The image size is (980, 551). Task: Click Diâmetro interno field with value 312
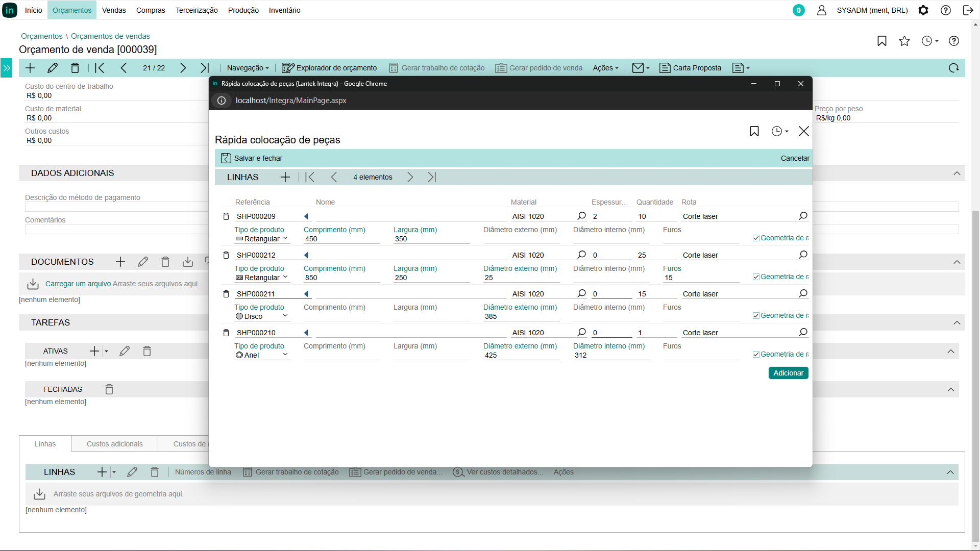611,355
